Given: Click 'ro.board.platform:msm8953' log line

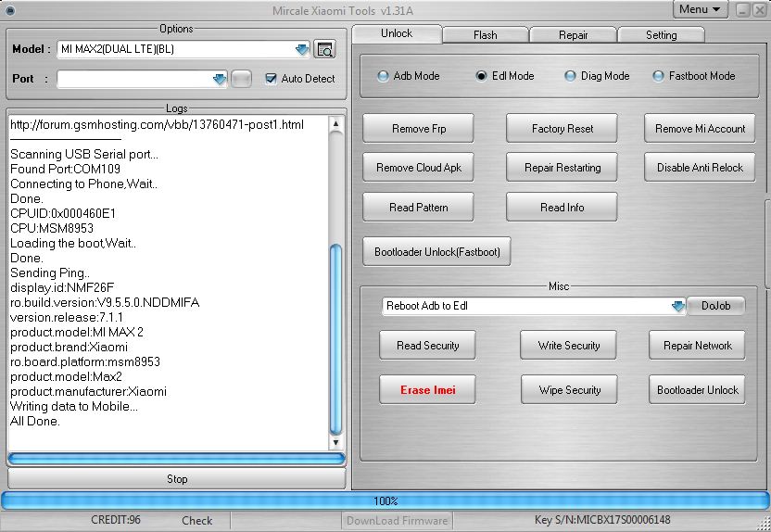Looking at the screenshot, I should [x=85, y=361].
